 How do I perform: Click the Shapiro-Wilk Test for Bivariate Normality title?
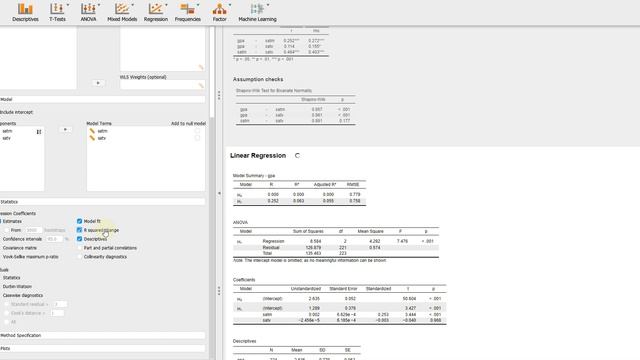click(x=274, y=91)
